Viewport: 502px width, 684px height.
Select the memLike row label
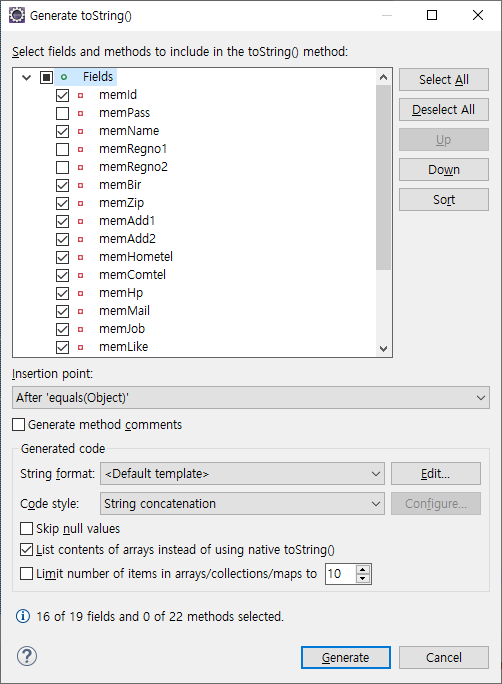(123, 347)
